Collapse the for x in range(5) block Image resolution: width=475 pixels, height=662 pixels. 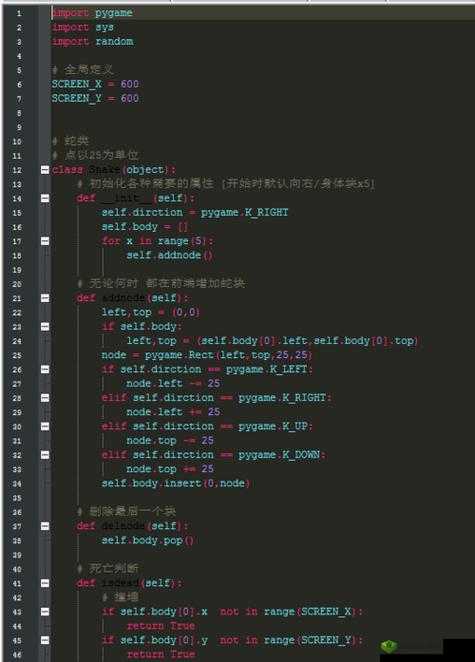tap(45, 241)
